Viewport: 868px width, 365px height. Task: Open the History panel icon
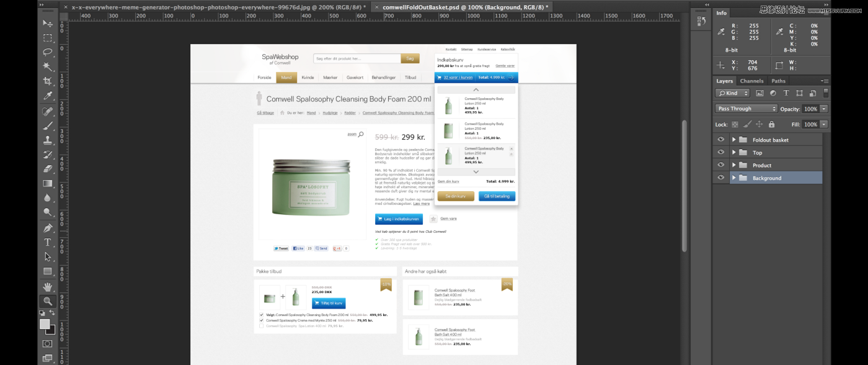point(702,21)
